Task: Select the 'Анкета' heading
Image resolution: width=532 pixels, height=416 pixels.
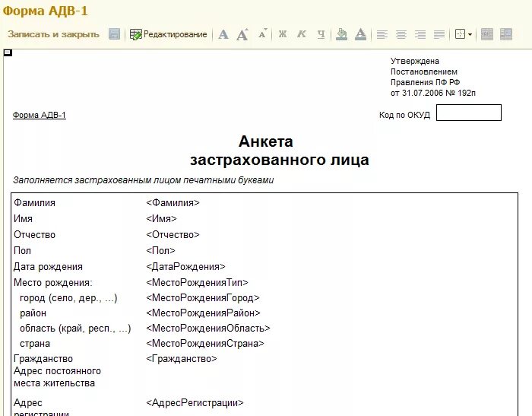Action: tap(266, 141)
